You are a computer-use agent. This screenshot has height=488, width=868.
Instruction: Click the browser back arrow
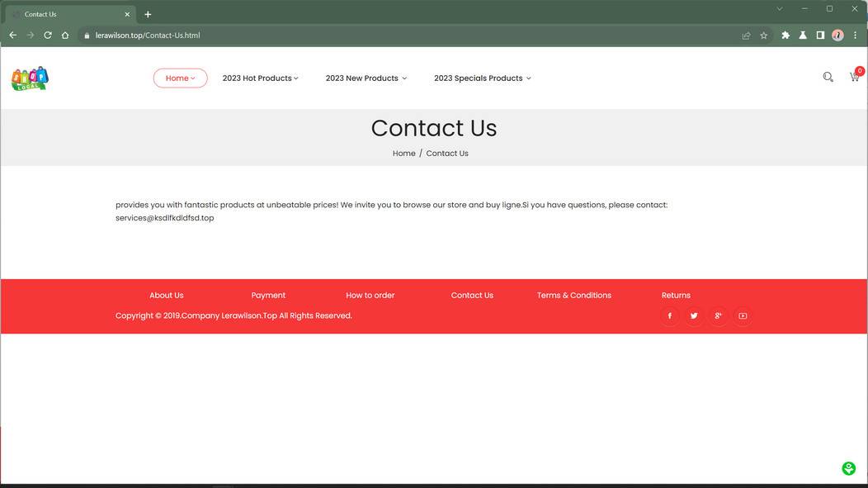[x=12, y=35]
